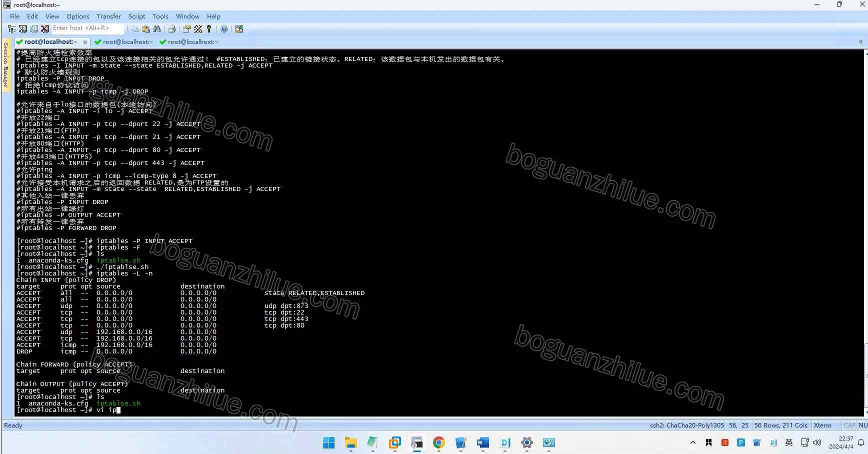Open the Tools menu
Viewport: 868px width, 454px height.
point(160,16)
